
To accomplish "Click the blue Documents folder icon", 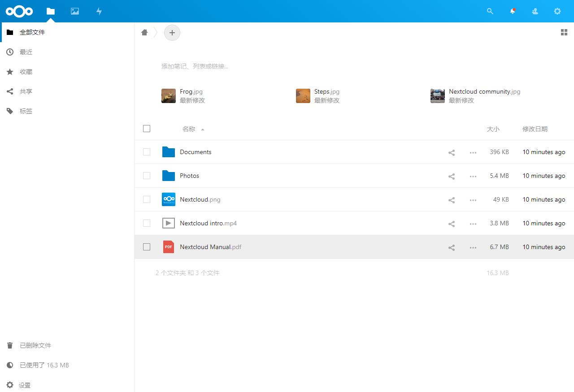I will (169, 152).
